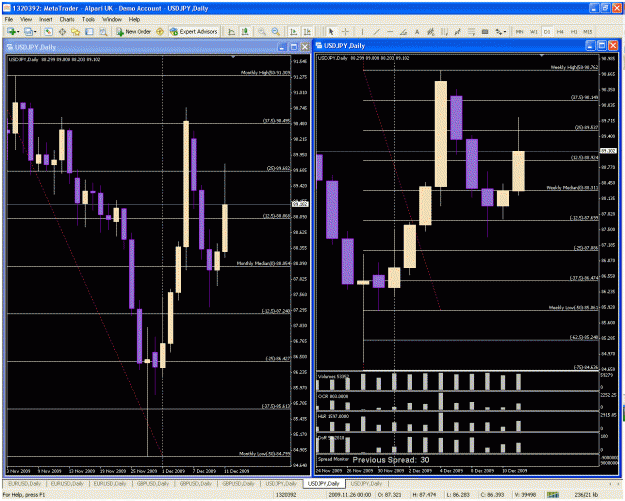The height and width of the screenshot is (501, 625).
Task: Maximize the left USDJPY,Daily chart window
Action: click(293, 47)
